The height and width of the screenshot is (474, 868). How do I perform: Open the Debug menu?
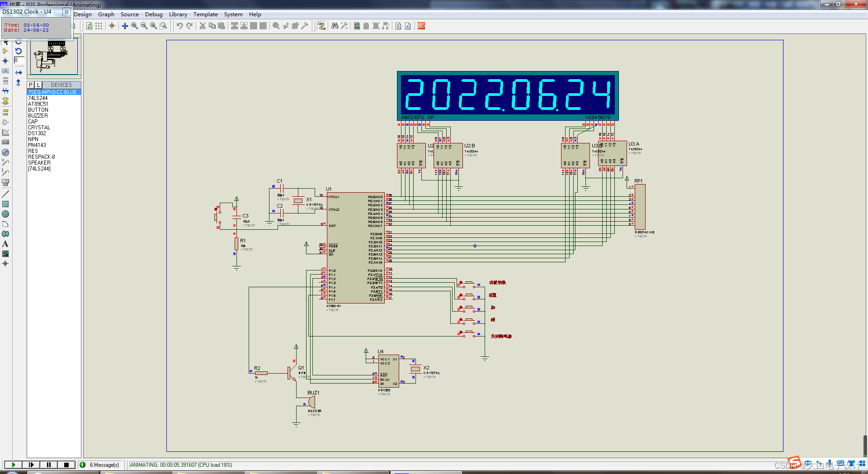coord(154,14)
